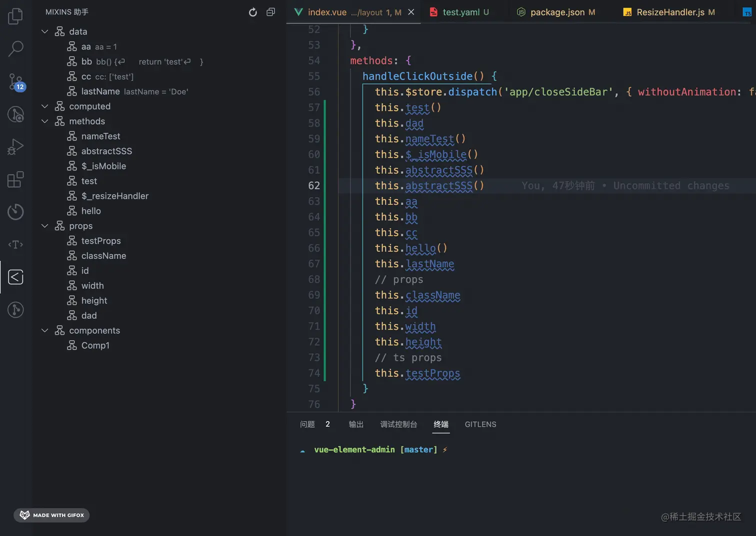Image resolution: width=756 pixels, height=536 pixels.
Task: Select id in props tree
Action: point(159,271)
